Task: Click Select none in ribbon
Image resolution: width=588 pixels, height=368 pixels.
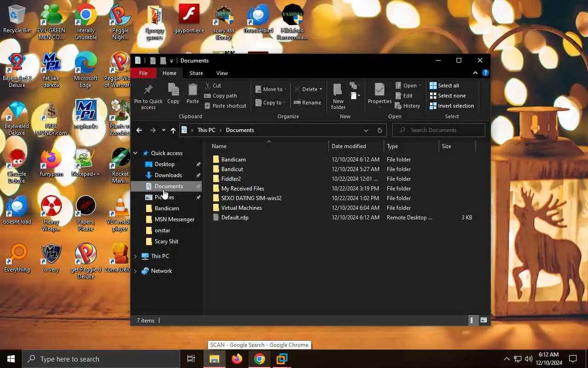Action: [447, 96]
